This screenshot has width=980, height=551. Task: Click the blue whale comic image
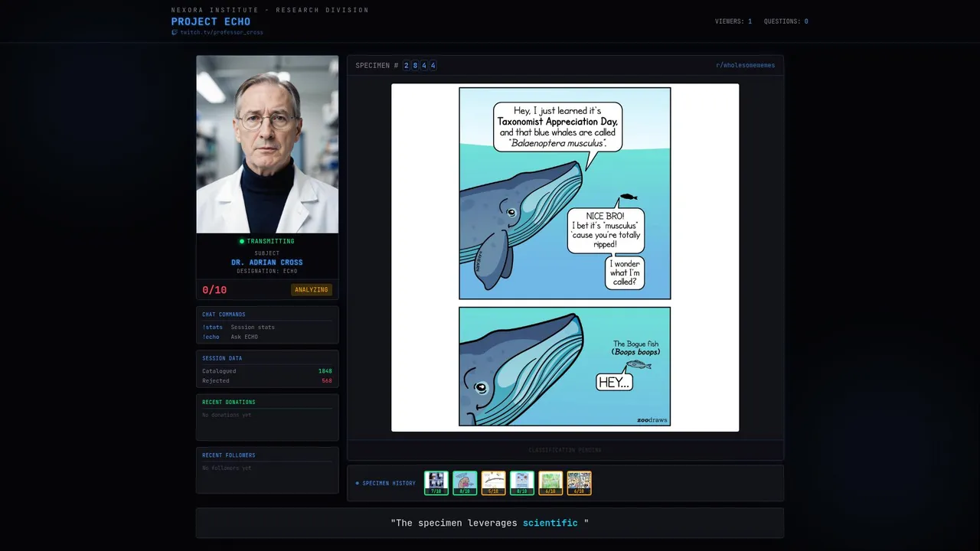click(x=565, y=257)
